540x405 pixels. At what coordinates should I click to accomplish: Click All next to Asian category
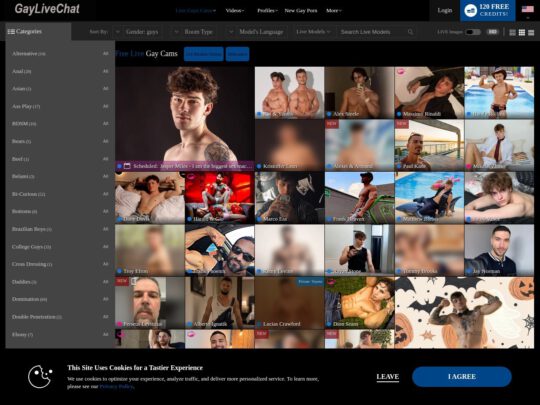coord(105,89)
